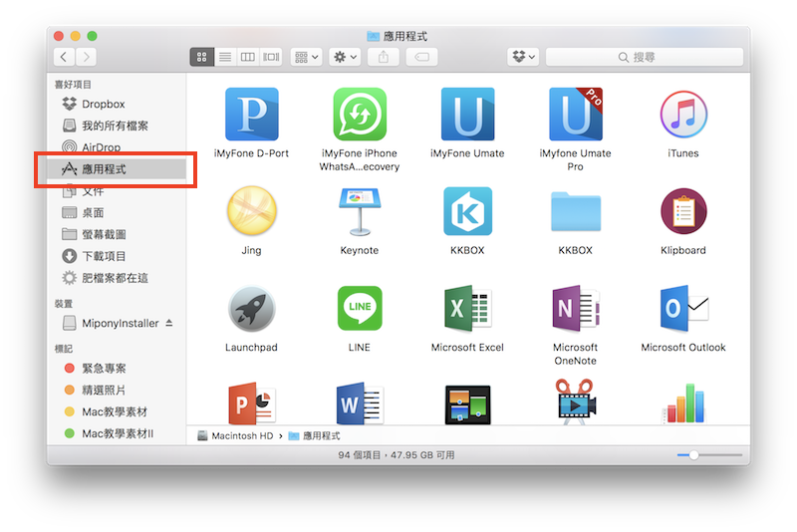
Task: Open the Microsoft Outlook icon
Action: pos(683,309)
